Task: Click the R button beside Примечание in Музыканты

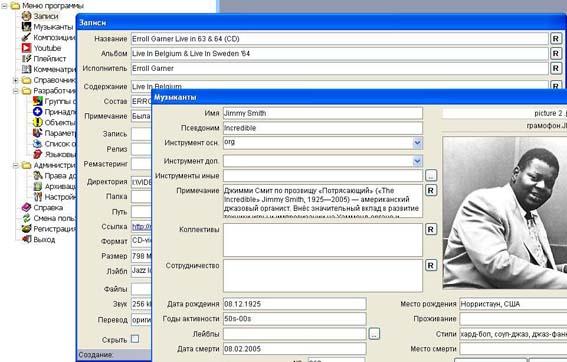Action: click(431, 191)
